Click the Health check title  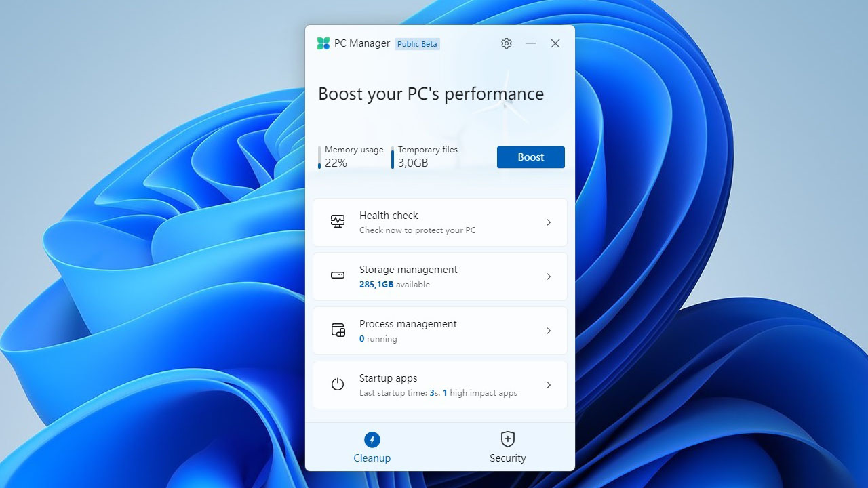pos(389,216)
